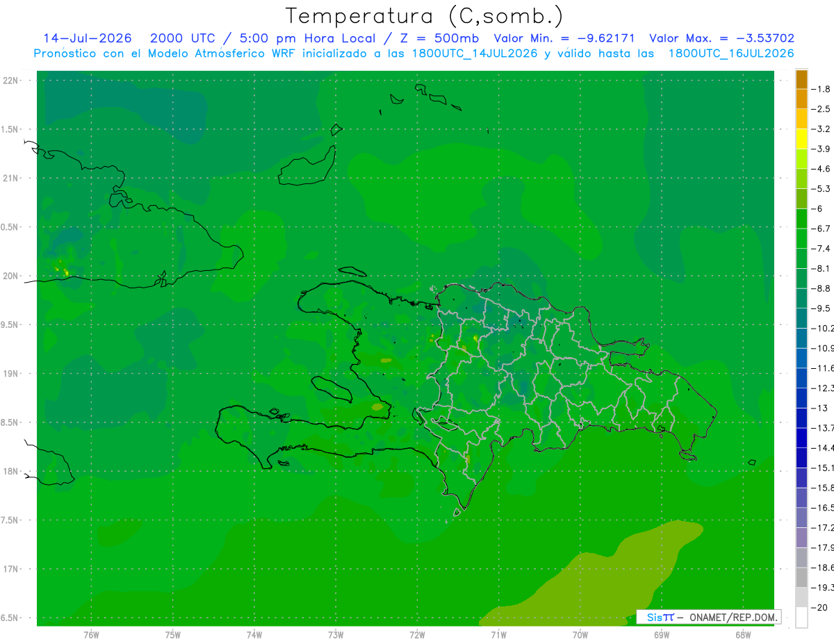The width and height of the screenshot is (834, 644).
Task: Click the "74W" longitude label
Action: (x=254, y=635)
